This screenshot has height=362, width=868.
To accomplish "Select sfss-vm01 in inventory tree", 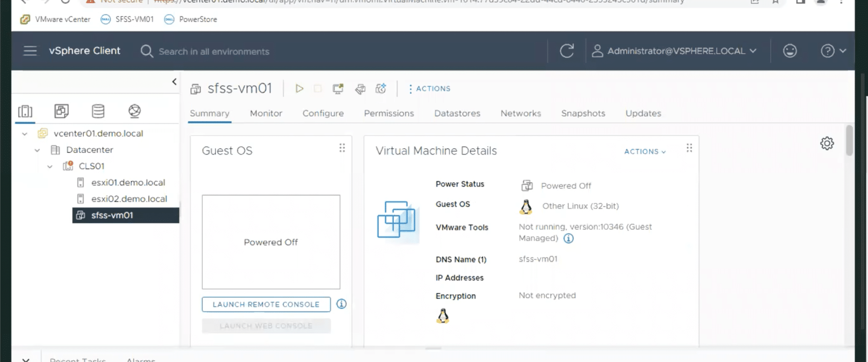I will pos(126,215).
